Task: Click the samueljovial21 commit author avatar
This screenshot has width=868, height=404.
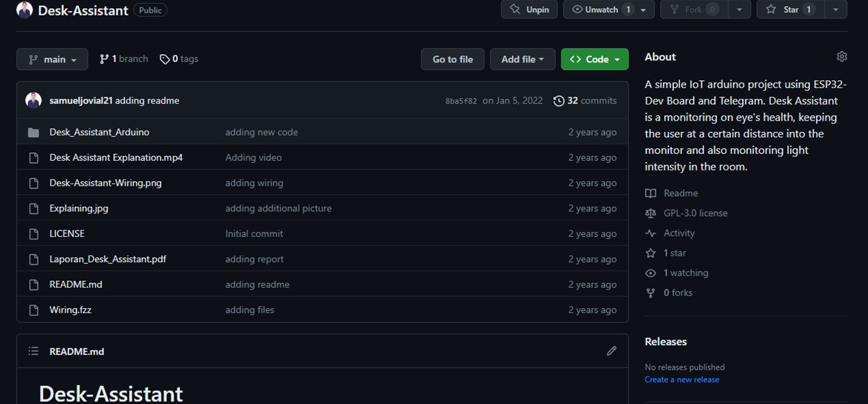Action: tap(34, 100)
